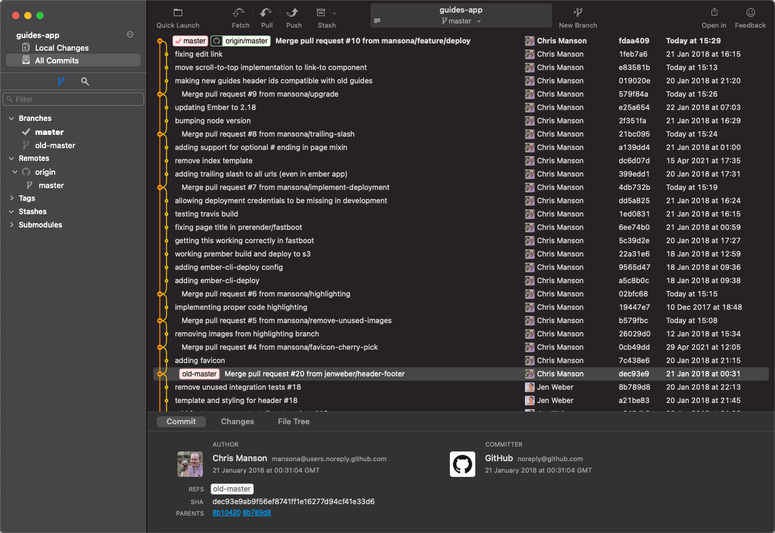Open the master branch switcher dropdown
775x533 pixels.
click(461, 21)
